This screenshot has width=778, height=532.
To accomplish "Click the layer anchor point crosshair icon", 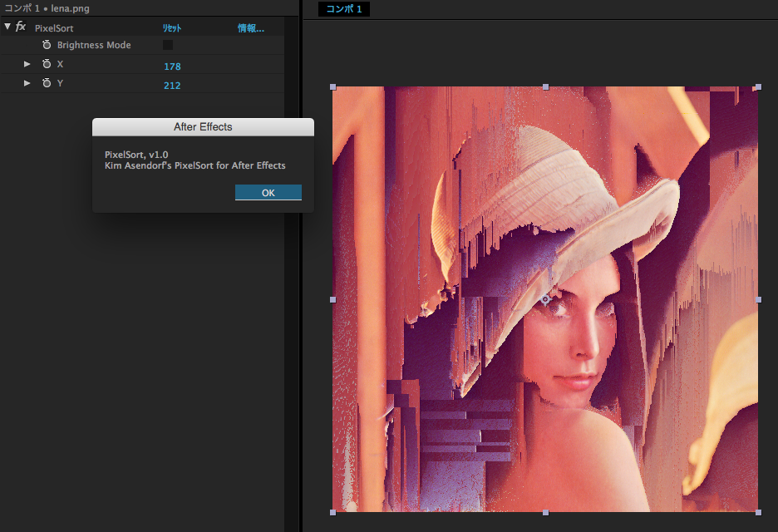I will coord(545,299).
